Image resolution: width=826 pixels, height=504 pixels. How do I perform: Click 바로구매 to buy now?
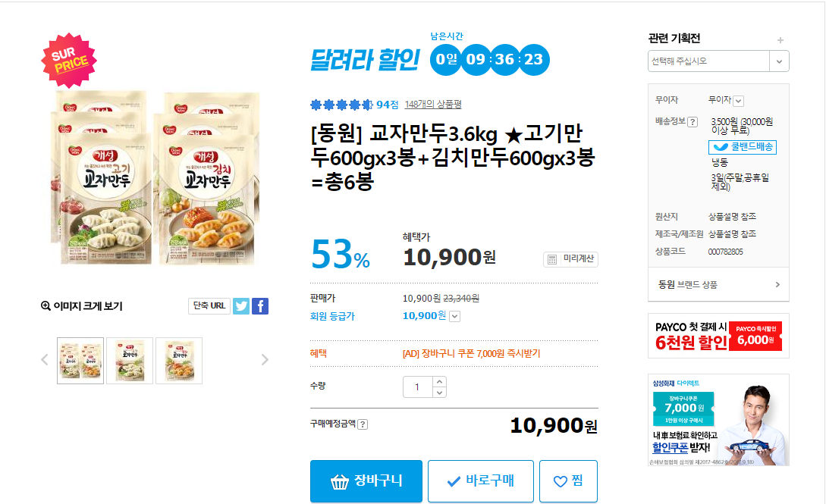[481, 481]
